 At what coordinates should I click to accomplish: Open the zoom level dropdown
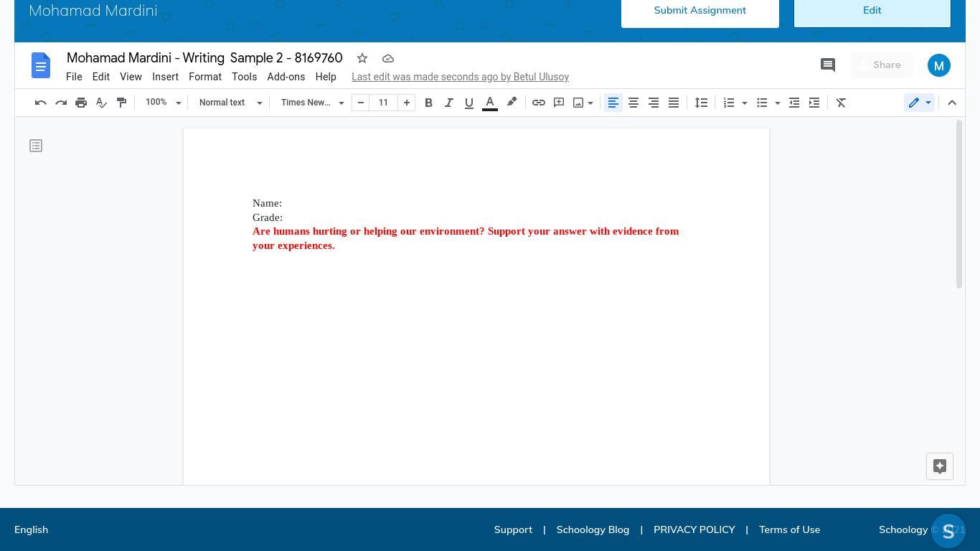pyautogui.click(x=163, y=103)
